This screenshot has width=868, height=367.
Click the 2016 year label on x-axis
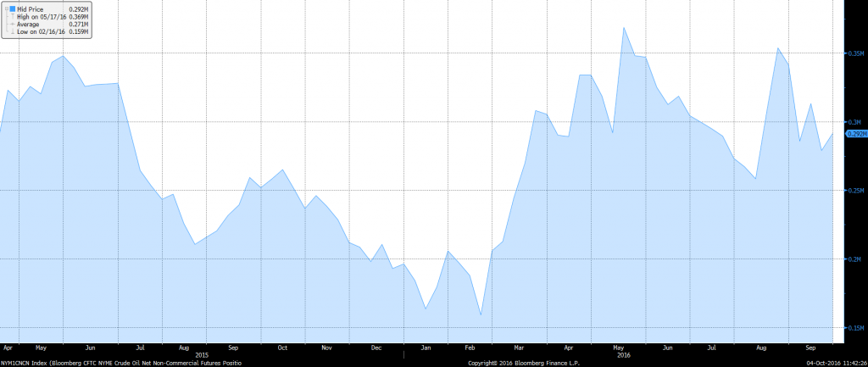coord(623,354)
